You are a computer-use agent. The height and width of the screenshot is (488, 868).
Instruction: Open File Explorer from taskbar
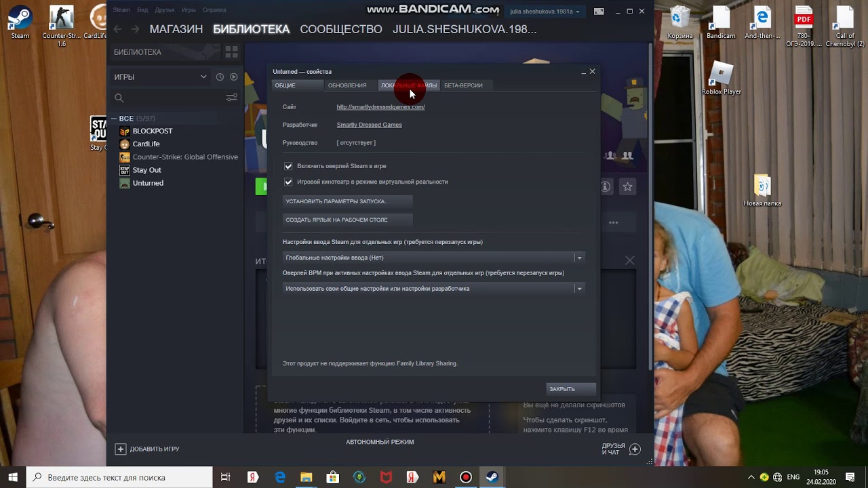pyautogui.click(x=307, y=477)
